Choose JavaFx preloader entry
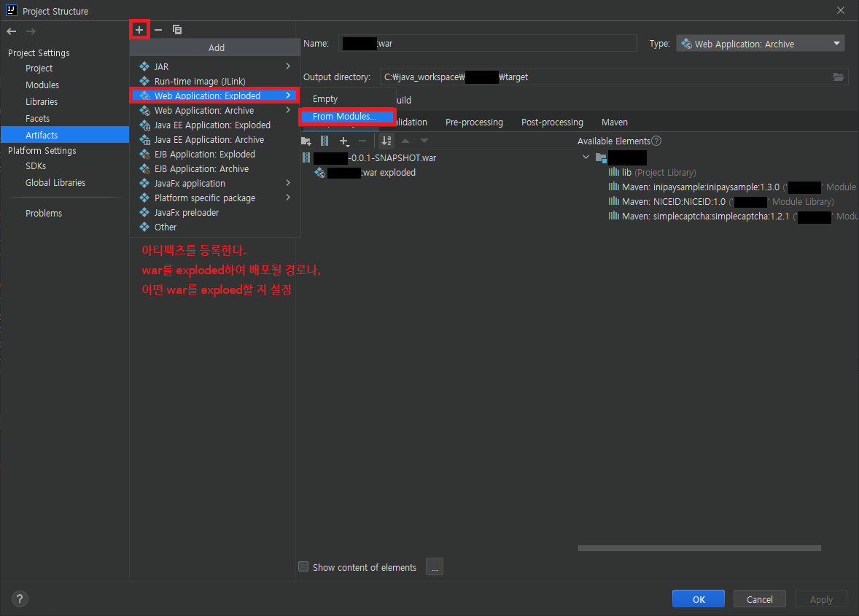The image size is (859, 616). click(x=214, y=212)
